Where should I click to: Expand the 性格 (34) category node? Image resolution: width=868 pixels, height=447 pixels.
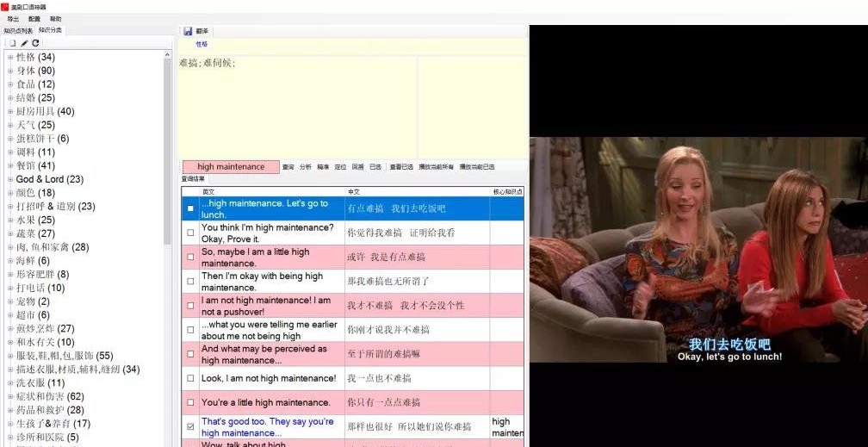pyautogui.click(x=10, y=57)
